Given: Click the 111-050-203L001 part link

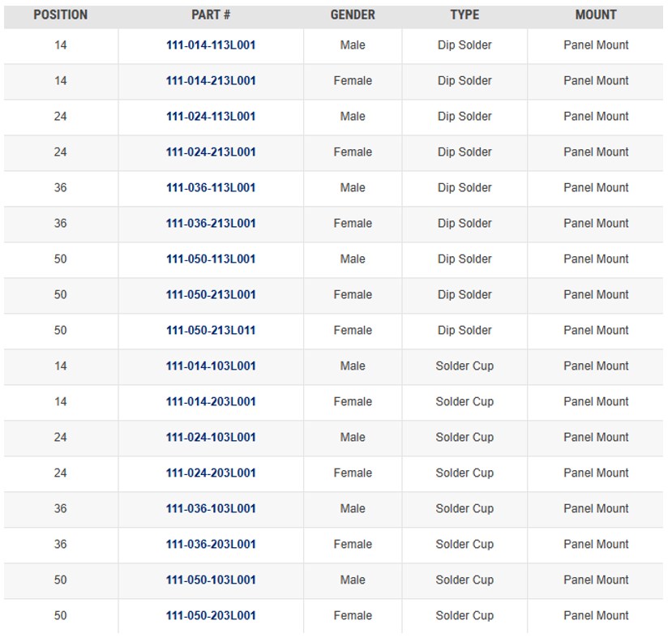Looking at the screenshot, I should pos(211,616).
